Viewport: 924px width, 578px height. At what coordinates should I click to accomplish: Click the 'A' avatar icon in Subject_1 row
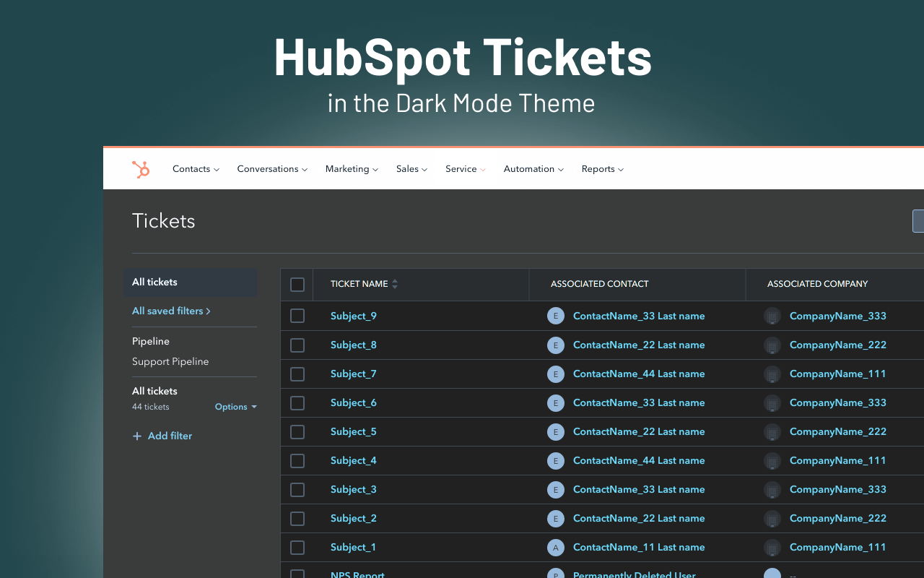point(556,547)
